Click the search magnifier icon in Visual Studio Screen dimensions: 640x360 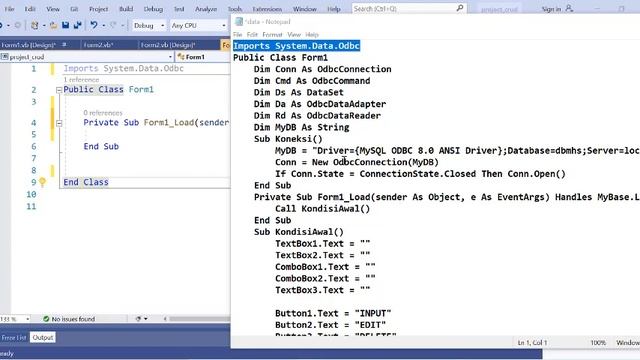(460, 8)
